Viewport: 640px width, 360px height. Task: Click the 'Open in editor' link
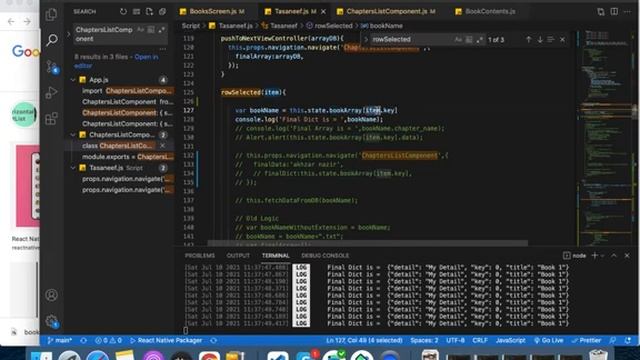116,61
